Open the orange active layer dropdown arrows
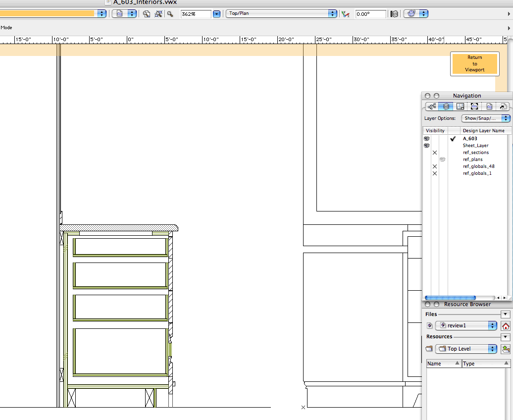Viewport: 513px width, 420px height. coord(102,13)
